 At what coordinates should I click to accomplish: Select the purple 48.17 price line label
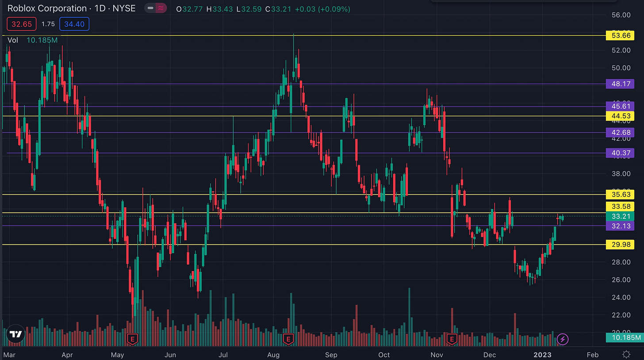[x=619, y=84]
